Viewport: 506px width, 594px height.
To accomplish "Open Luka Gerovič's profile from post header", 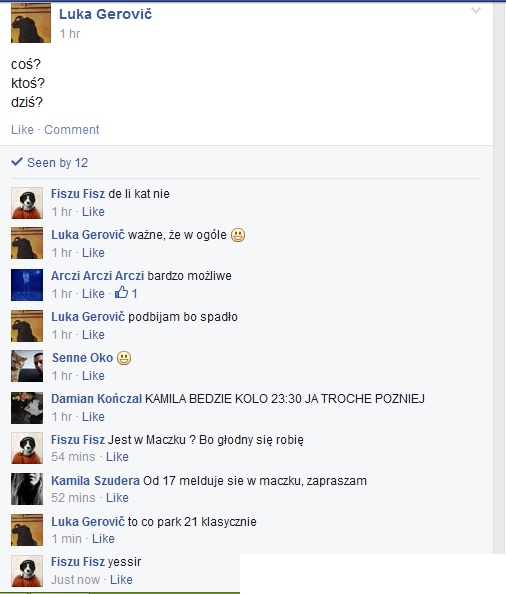I will tap(105, 14).
